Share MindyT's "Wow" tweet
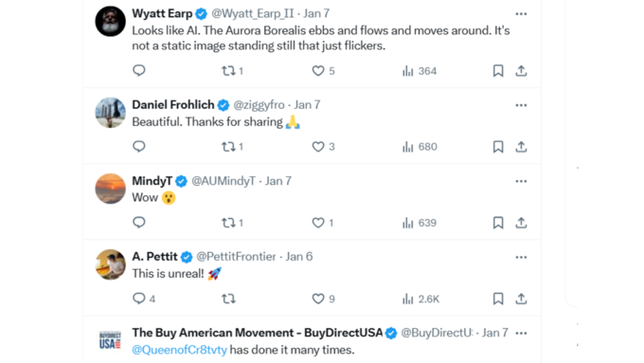This screenshot has width=644, height=363. click(521, 223)
